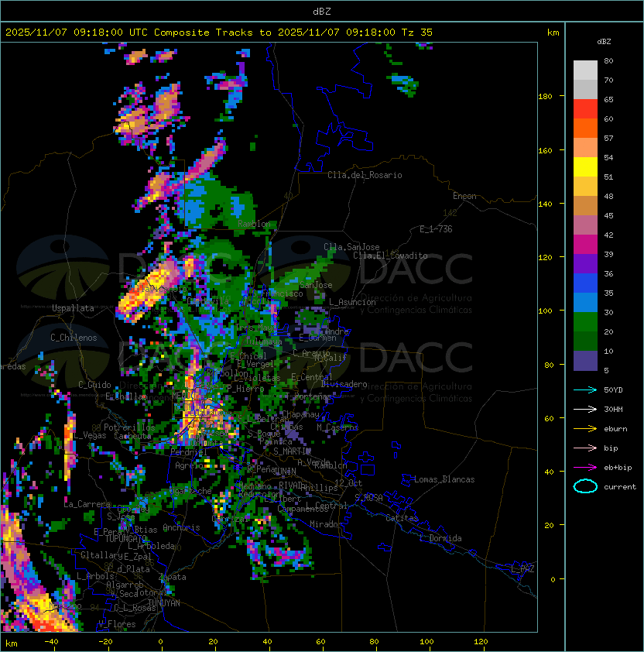Click the eb+bip magenta arrow legend icon
This screenshot has height=652, width=644.
585,468
